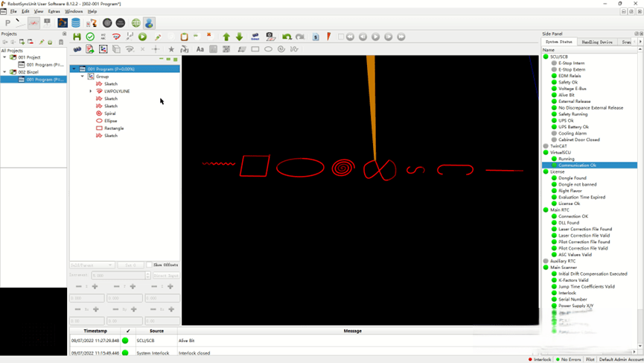644x363 pixels.
Task: Click the green Undo arrow icon
Action: 287,37
